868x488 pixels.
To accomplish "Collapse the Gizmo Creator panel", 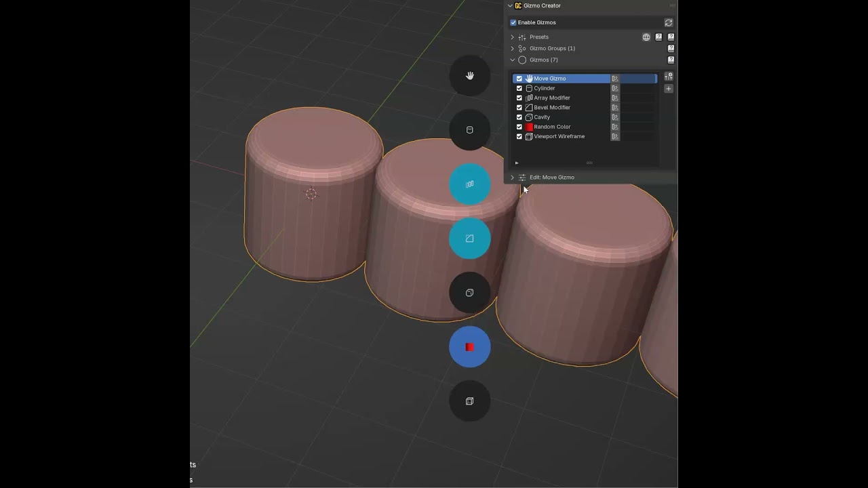I will [510, 5].
